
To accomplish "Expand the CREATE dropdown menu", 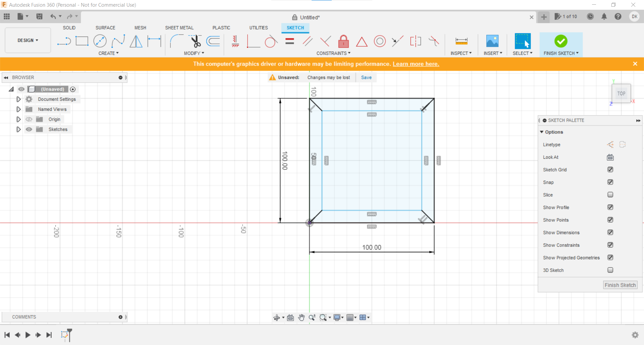I will (108, 53).
